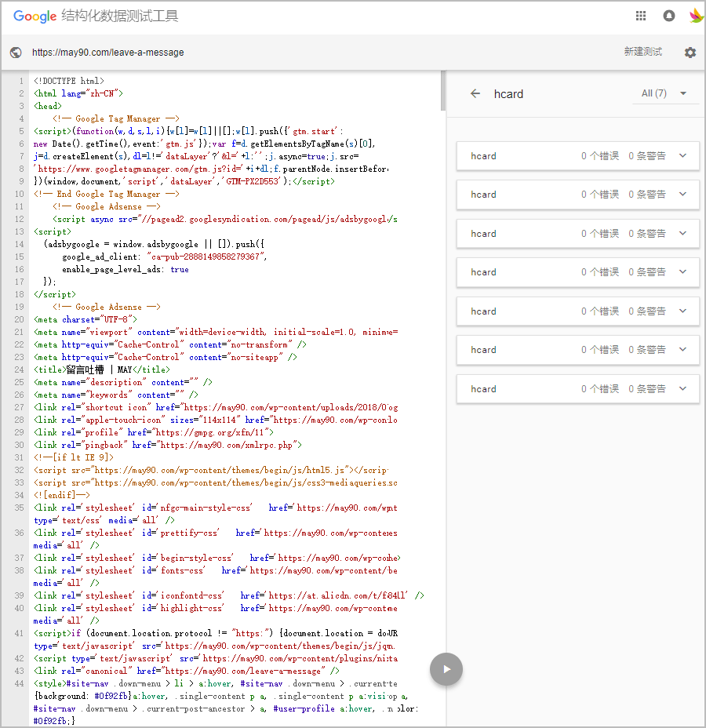Click the globe icon beside URL
The width and height of the screenshot is (706, 728).
pyautogui.click(x=16, y=53)
